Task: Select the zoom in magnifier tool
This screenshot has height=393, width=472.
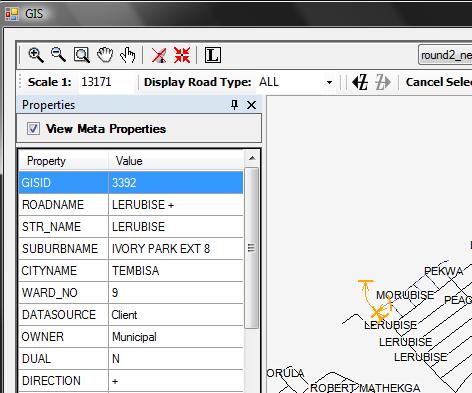Action: click(36, 55)
